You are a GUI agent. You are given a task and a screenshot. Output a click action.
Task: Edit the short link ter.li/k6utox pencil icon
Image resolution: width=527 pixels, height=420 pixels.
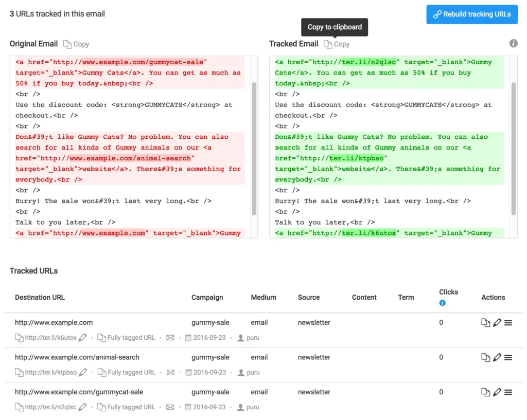(83, 338)
